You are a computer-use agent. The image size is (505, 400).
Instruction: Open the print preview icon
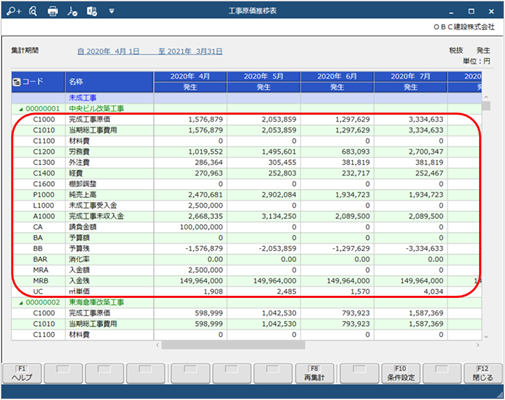[33, 11]
